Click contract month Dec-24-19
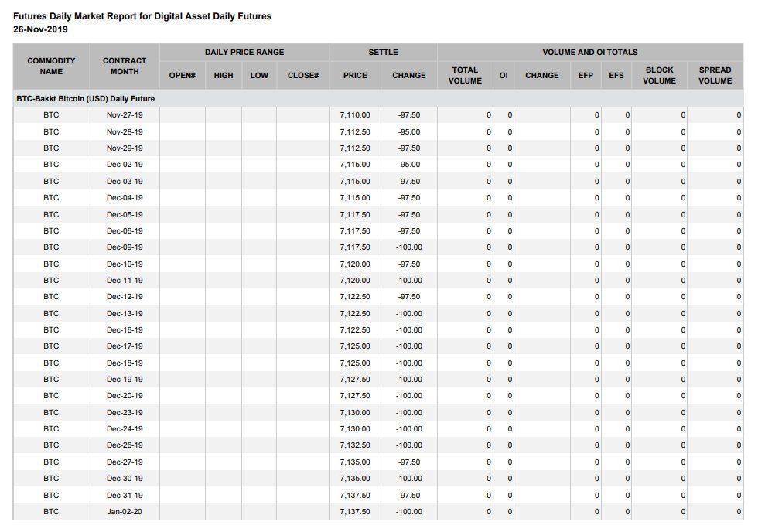Screen dimensions: 758x532 pyautogui.click(x=125, y=428)
